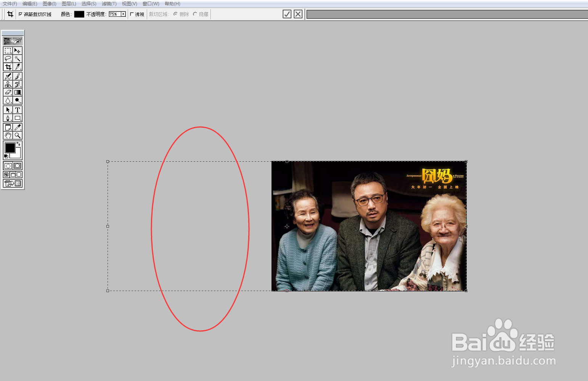588x381 pixels.
Task: Select the Clone Stamp tool
Action: click(8, 85)
